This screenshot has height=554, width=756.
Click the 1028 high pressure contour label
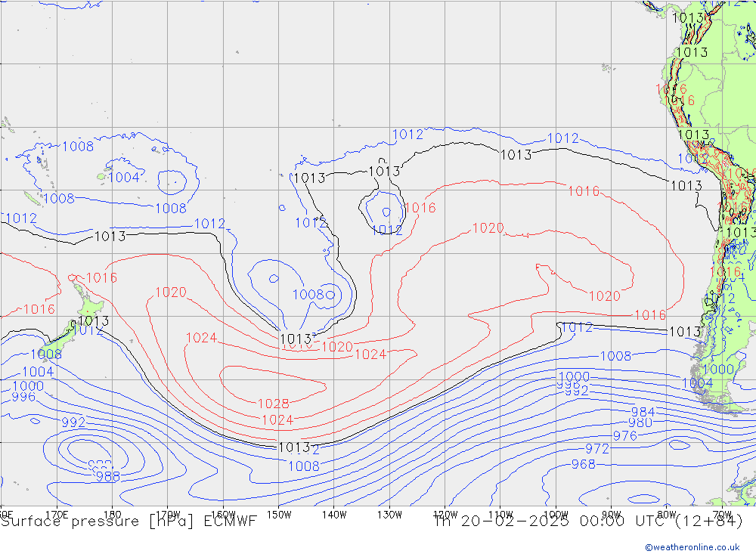pos(274,404)
